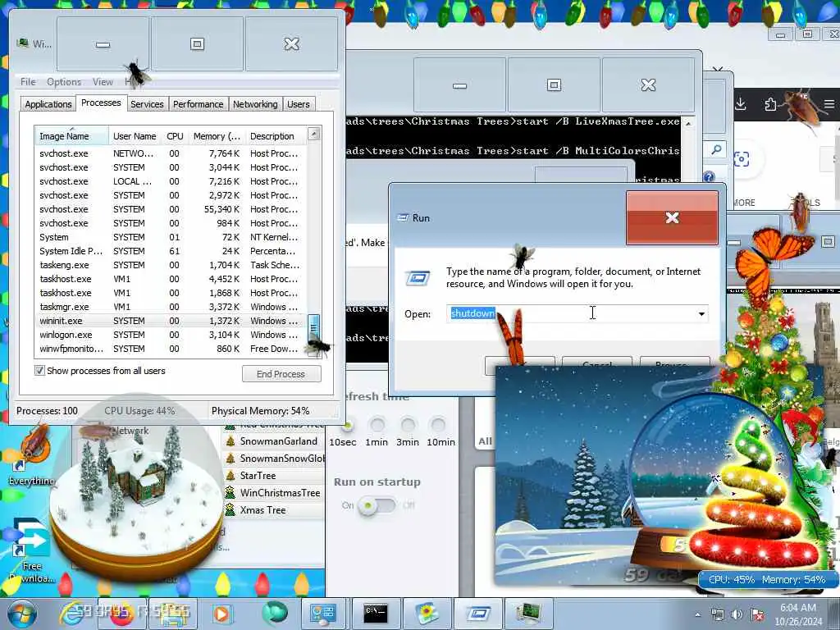The width and height of the screenshot is (840, 630).
Task: Select the wininit.exe process row
Action: coord(171,321)
